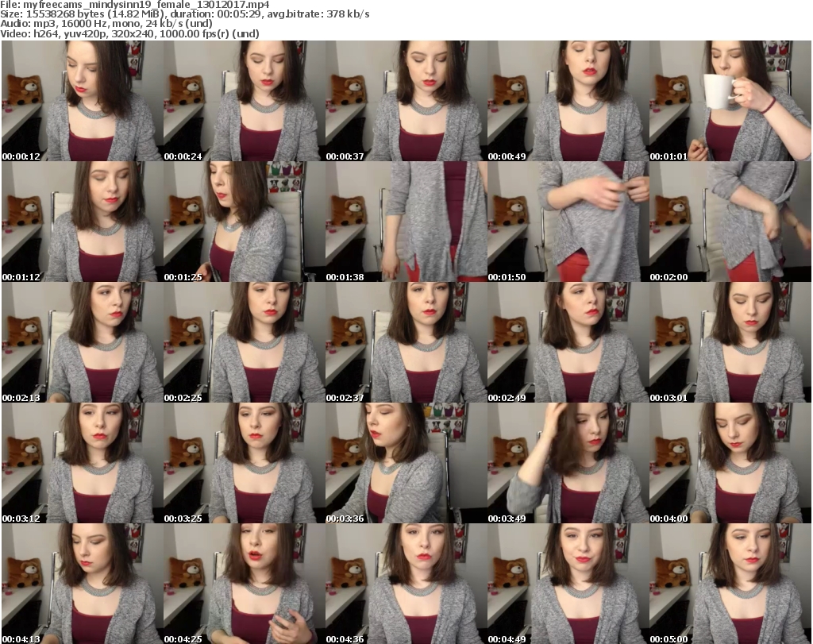Click the thumbnail stamped 00:03:36
Image resolution: width=813 pixels, height=644 pixels.
click(x=406, y=463)
